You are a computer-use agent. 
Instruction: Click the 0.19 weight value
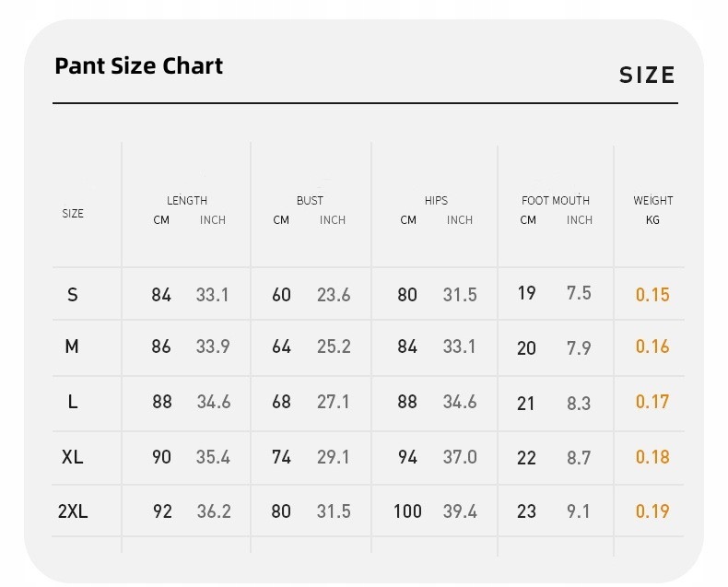click(x=652, y=511)
